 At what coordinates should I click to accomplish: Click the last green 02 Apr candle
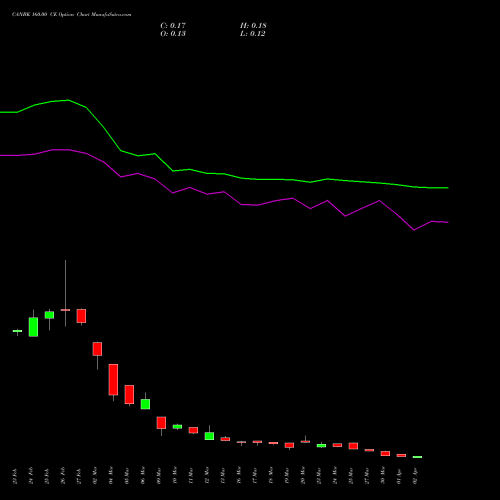pos(417,457)
